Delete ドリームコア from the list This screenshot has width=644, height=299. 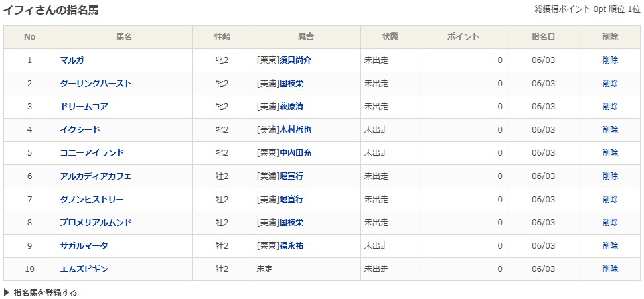click(610, 107)
